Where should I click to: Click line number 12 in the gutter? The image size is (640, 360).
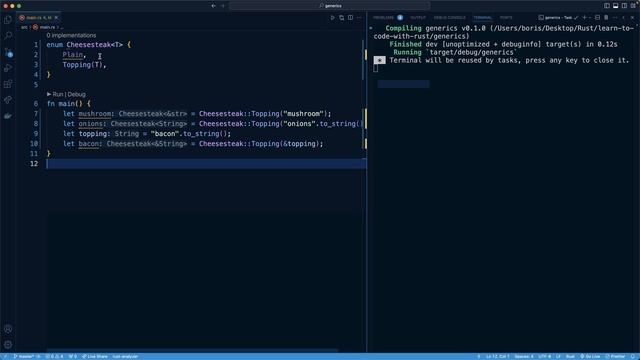(33, 164)
